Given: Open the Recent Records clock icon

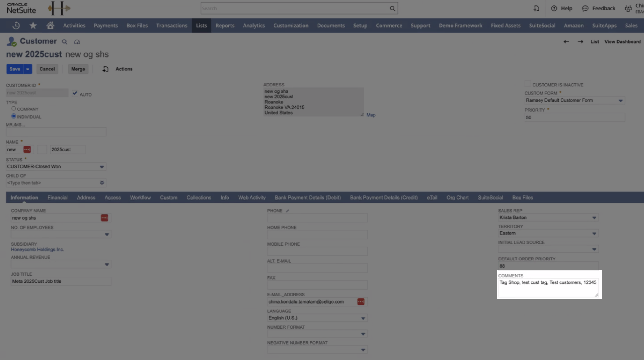Looking at the screenshot, I should point(16,26).
